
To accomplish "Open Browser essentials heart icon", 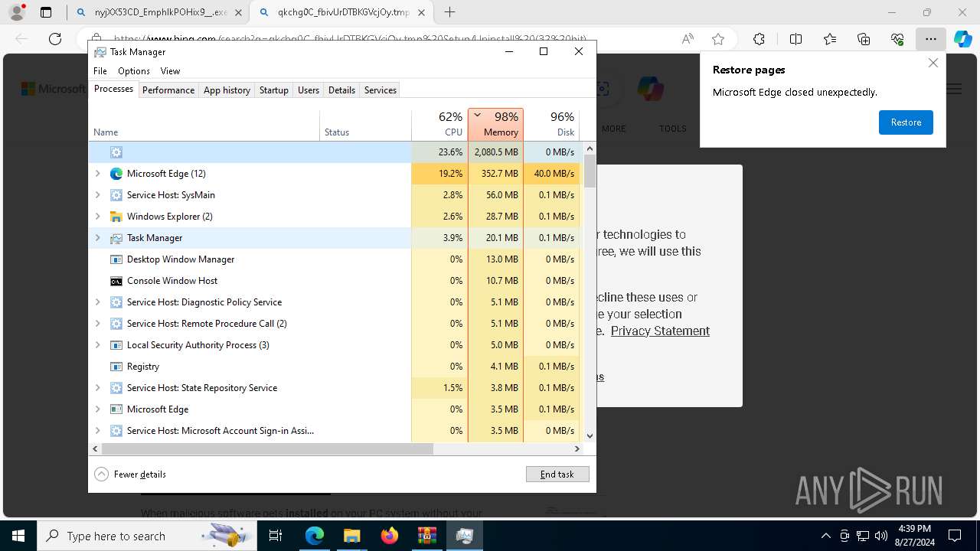I will click(897, 39).
